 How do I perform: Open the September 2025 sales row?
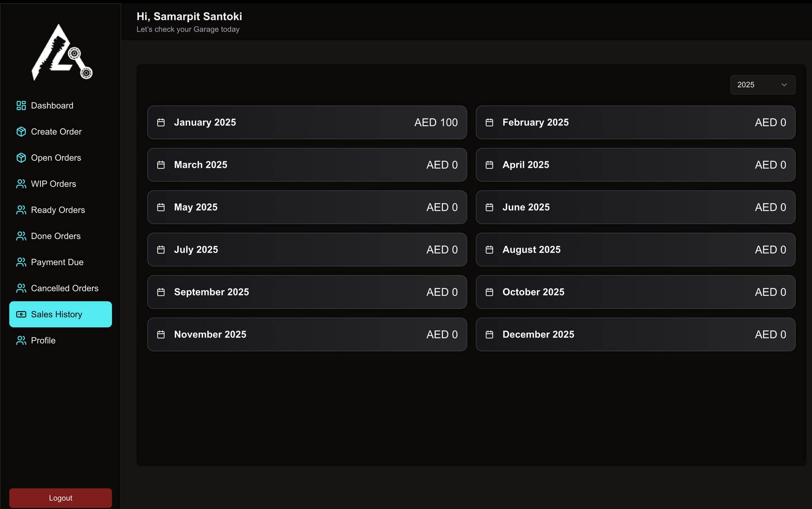click(307, 292)
